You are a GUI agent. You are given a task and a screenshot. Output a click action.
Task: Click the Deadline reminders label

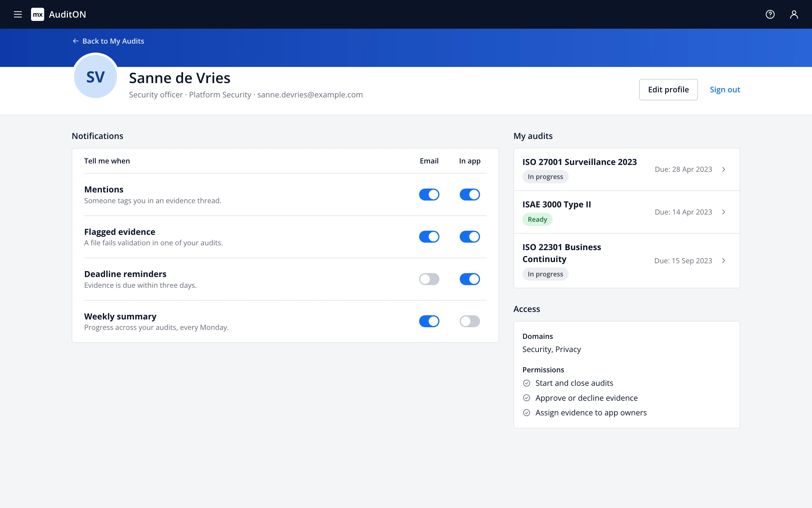(x=125, y=274)
